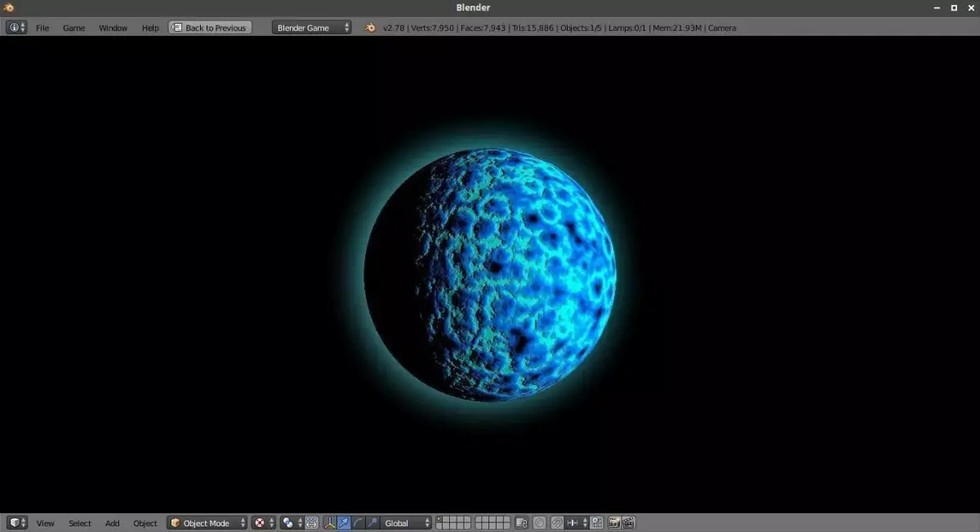Open the Help menu
The height and width of the screenshot is (532, 980).
click(x=150, y=28)
